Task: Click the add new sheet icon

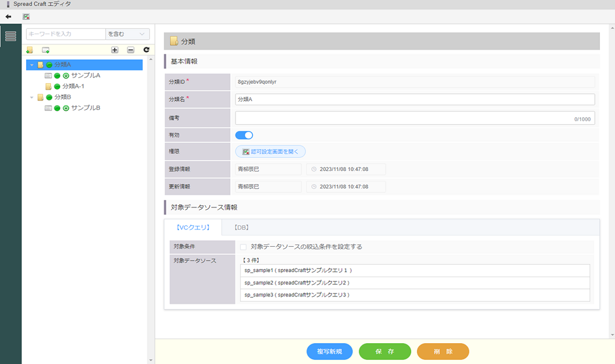Action: (x=46, y=50)
